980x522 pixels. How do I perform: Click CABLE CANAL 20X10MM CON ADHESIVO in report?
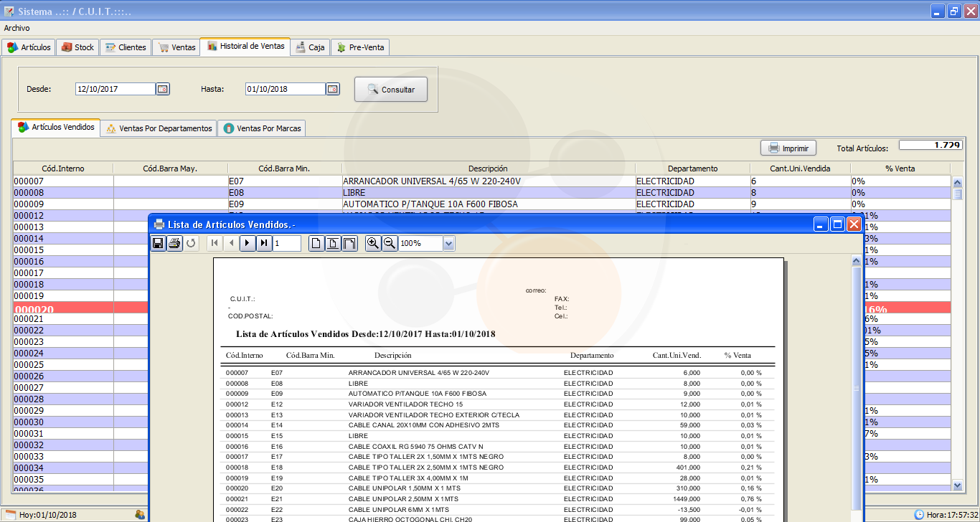pos(423,425)
